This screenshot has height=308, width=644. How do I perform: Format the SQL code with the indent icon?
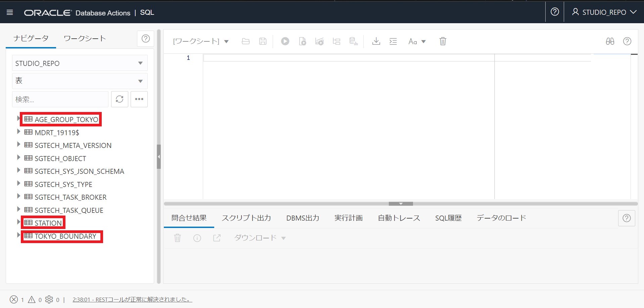[393, 41]
